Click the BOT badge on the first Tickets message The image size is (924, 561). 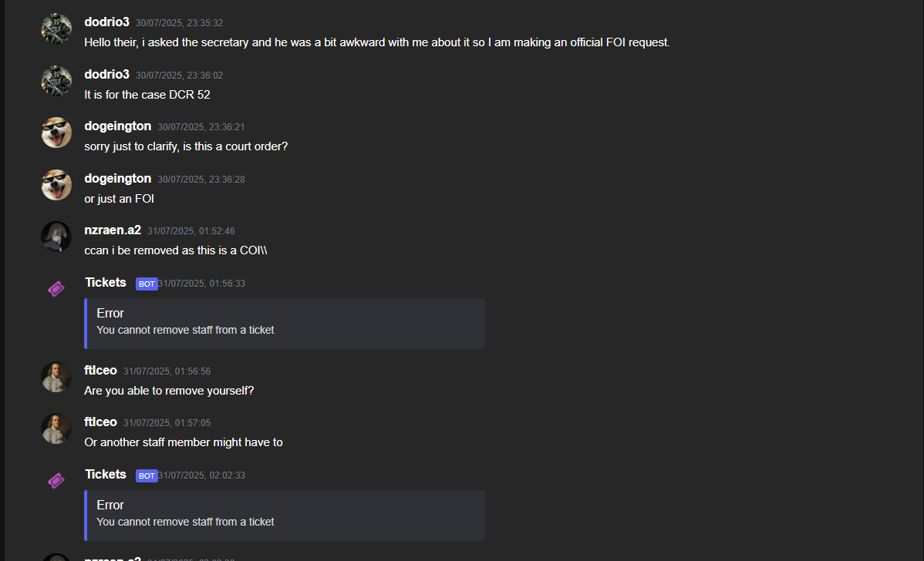point(147,284)
